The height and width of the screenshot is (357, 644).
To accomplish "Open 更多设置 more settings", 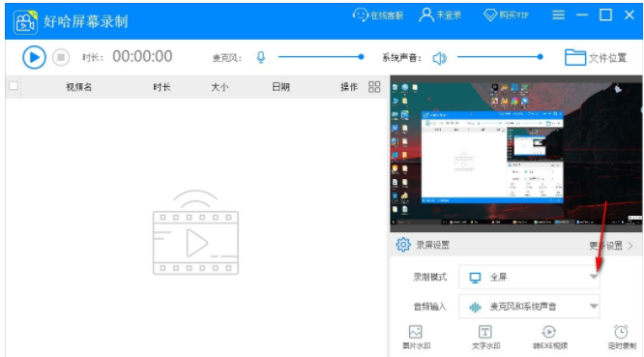I will 610,246.
